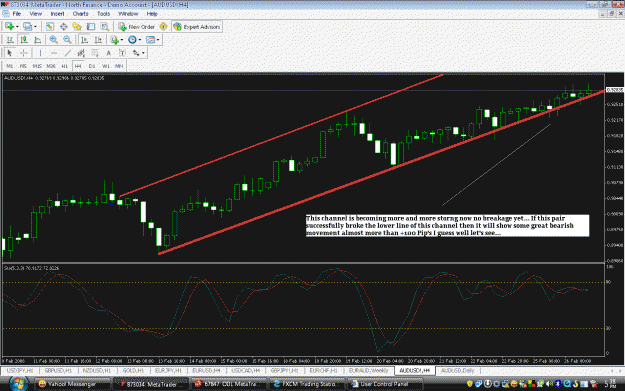Switch timeframe to H1
Viewport: 625px width, 391px height.
[64, 66]
